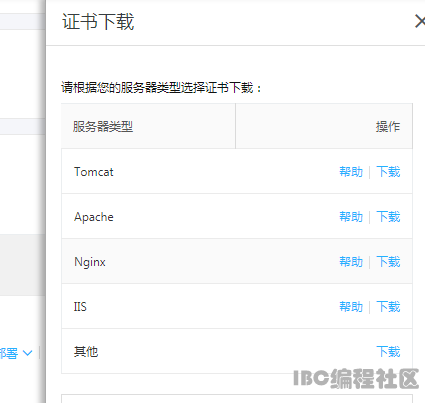Image resolution: width=425 pixels, height=403 pixels.
Task: Click the empty box below the table
Action: [237, 399]
